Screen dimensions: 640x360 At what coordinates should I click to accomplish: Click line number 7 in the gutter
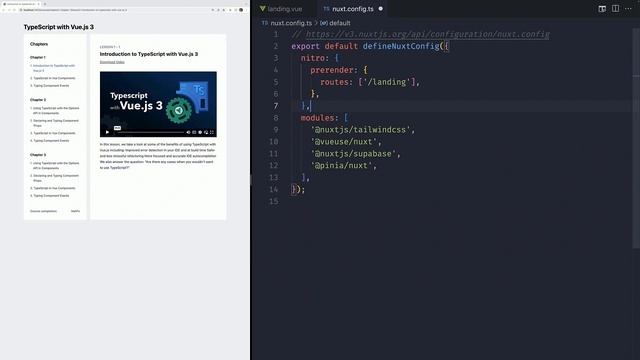coord(276,106)
